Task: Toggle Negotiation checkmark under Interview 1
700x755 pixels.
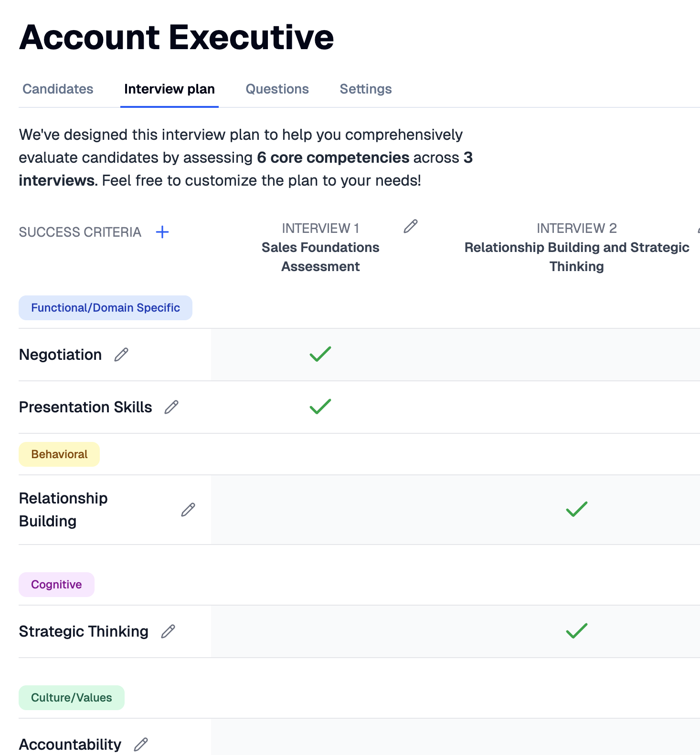Action: coord(320,354)
